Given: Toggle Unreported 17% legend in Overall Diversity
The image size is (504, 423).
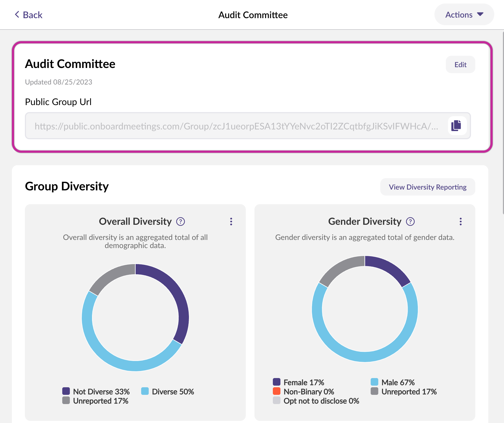Looking at the screenshot, I should pos(66,401).
